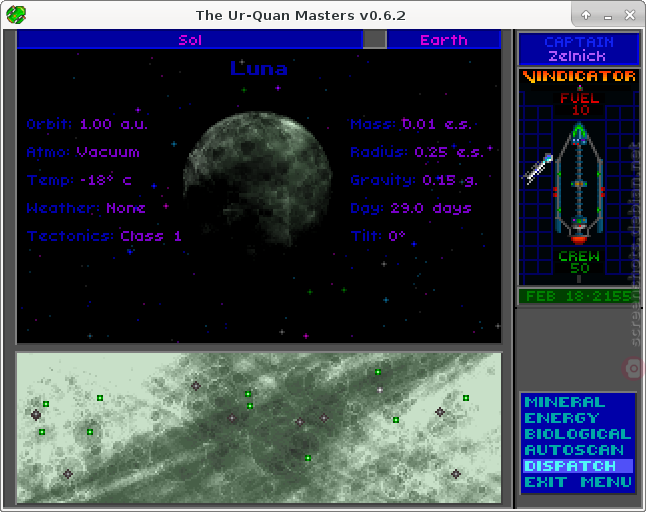Image resolution: width=646 pixels, height=512 pixels.
Task: Click the Radius: 0.25 e.s. reading
Action: 417,152
